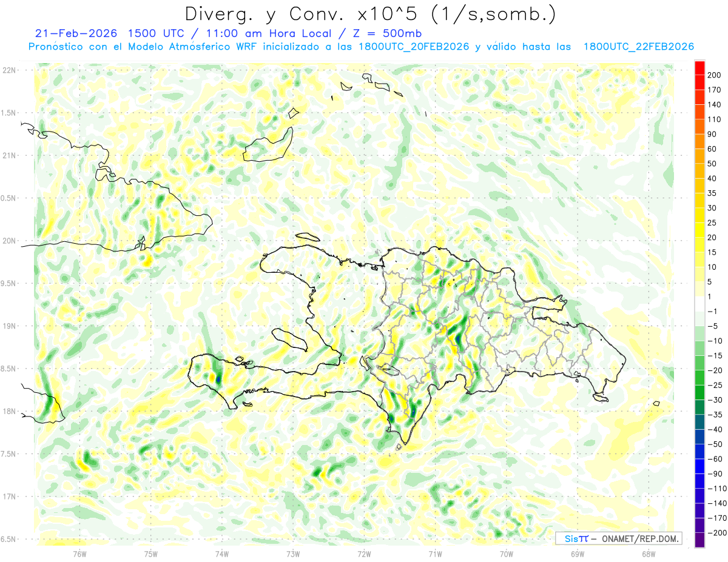Screen dimensions: 728x562
Task: Click the "72W" longitude label
Action: click(364, 554)
